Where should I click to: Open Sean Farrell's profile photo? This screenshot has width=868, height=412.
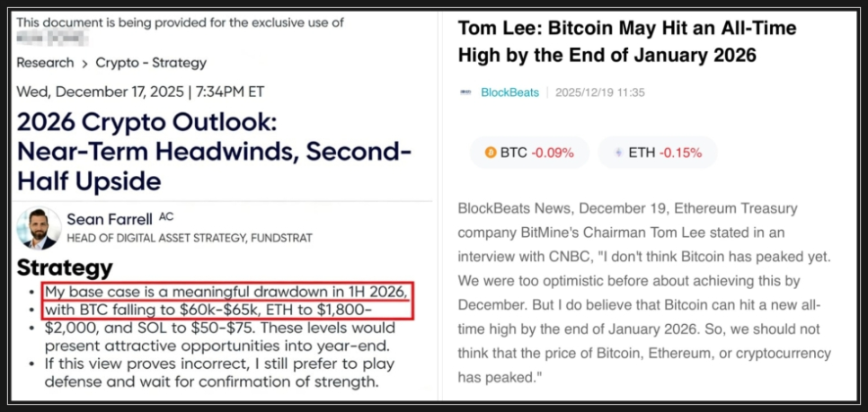coord(40,228)
